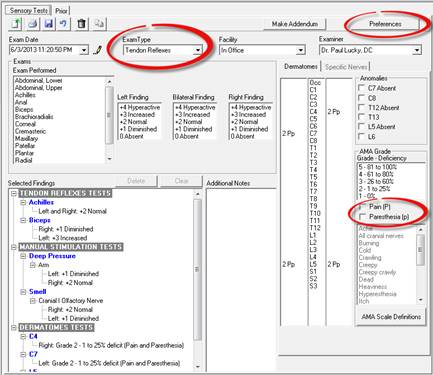
Task: Select C7 Left Grade 2 finding row
Action: 109,363
